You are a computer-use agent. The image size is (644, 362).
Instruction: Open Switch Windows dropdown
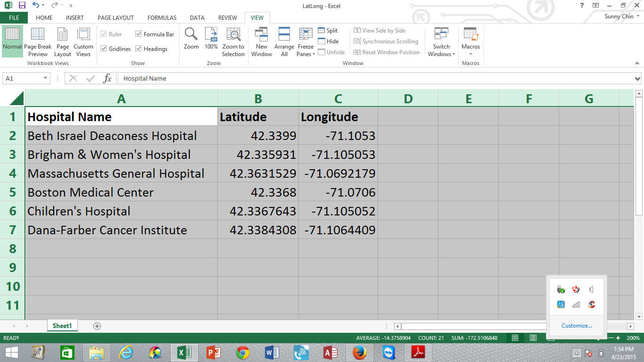[441, 41]
